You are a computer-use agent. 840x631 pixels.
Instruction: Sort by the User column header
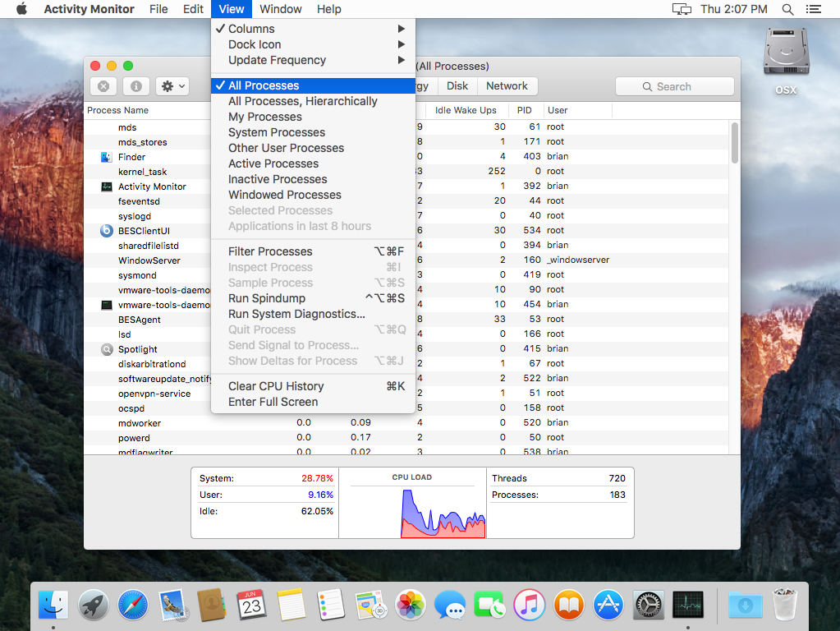click(x=578, y=110)
